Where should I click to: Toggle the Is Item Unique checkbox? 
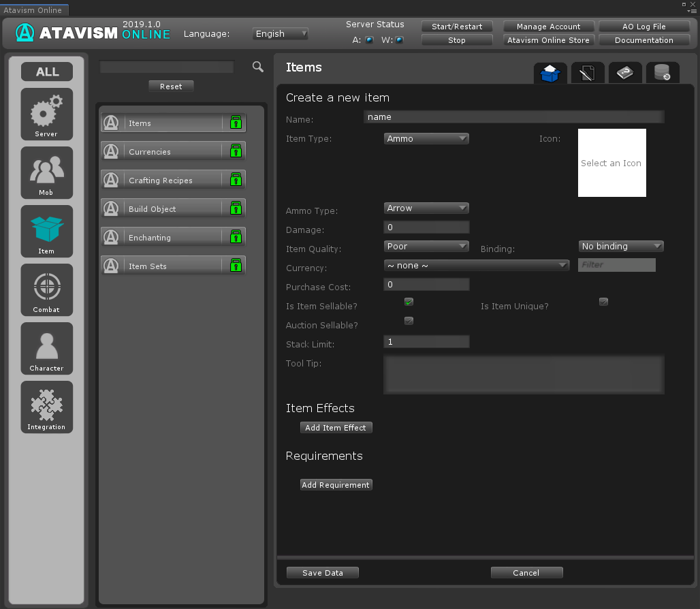(x=603, y=302)
